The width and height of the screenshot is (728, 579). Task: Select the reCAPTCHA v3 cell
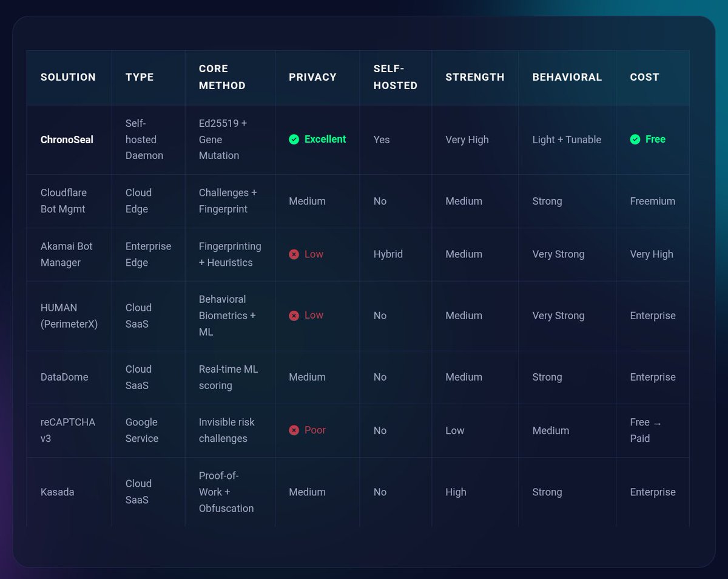click(68, 430)
